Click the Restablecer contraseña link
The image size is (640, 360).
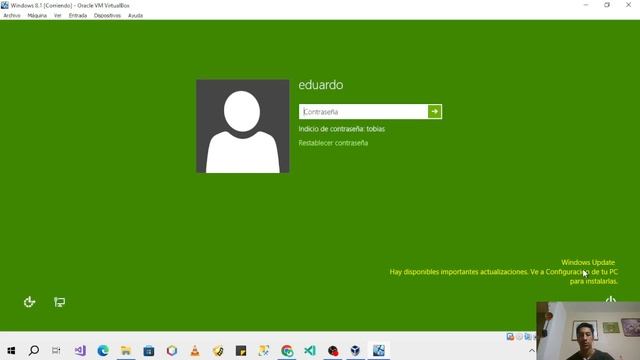point(333,143)
